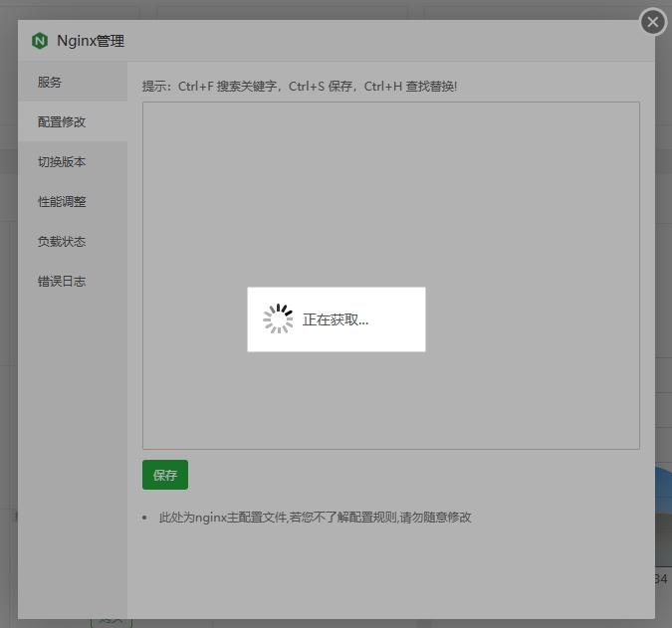Close the Nginx管理 dialog
This screenshot has width=672, height=628.
point(653,22)
